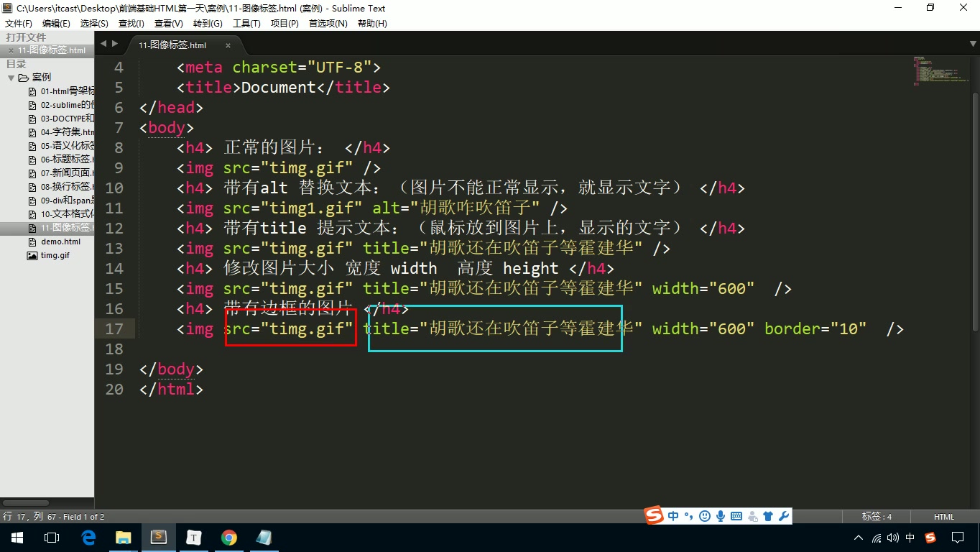
Task: Open the 查看(V) menu
Action: coord(169,24)
